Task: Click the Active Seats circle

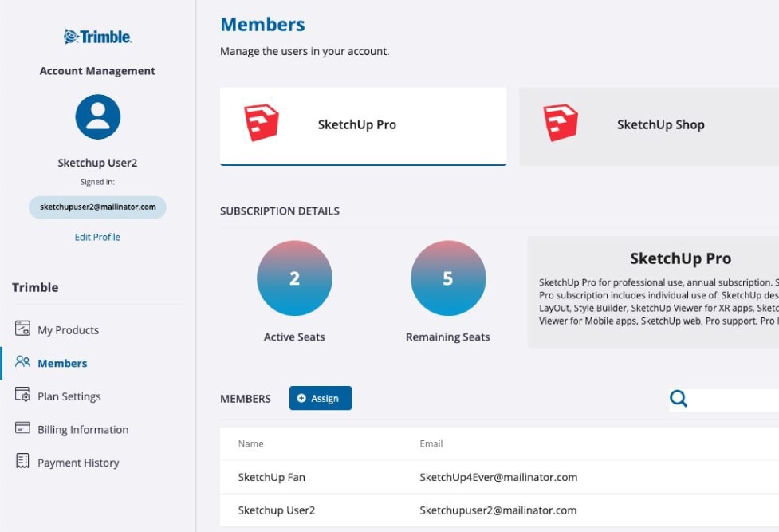Action: [x=294, y=278]
